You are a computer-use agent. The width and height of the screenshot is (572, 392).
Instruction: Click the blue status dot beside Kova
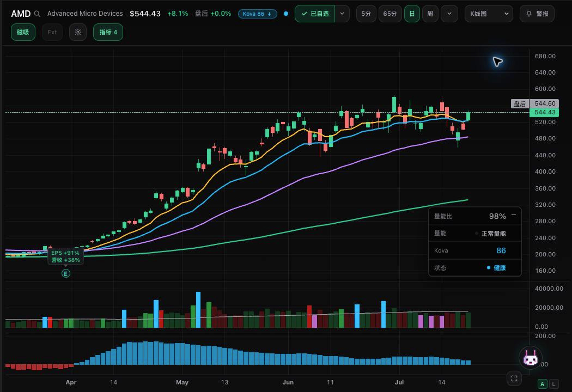click(286, 14)
